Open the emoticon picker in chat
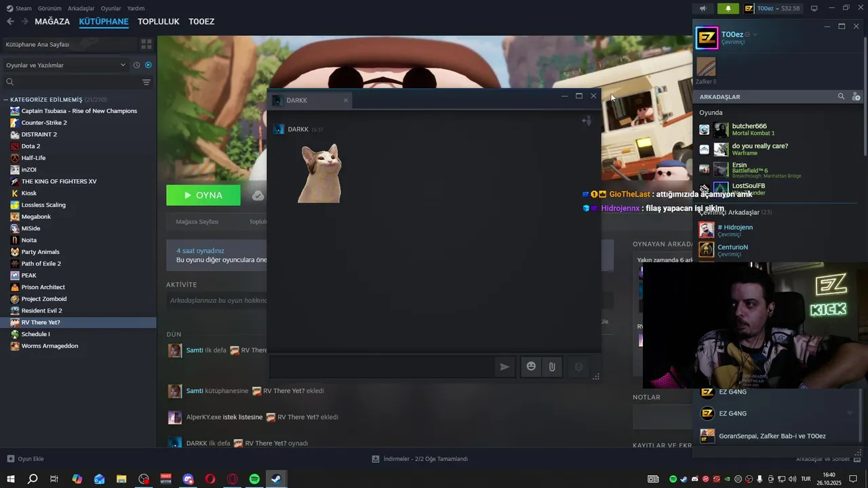This screenshot has width=868, height=488. (532, 367)
